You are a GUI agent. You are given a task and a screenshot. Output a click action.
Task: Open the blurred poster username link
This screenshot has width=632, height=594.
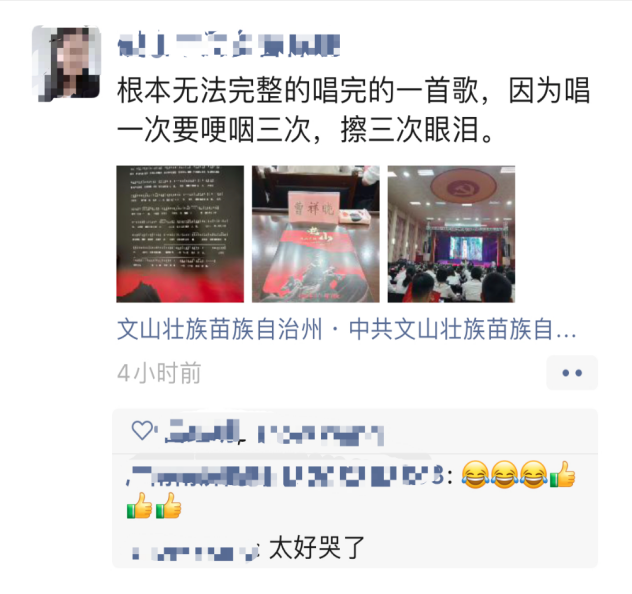click(x=229, y=45)
